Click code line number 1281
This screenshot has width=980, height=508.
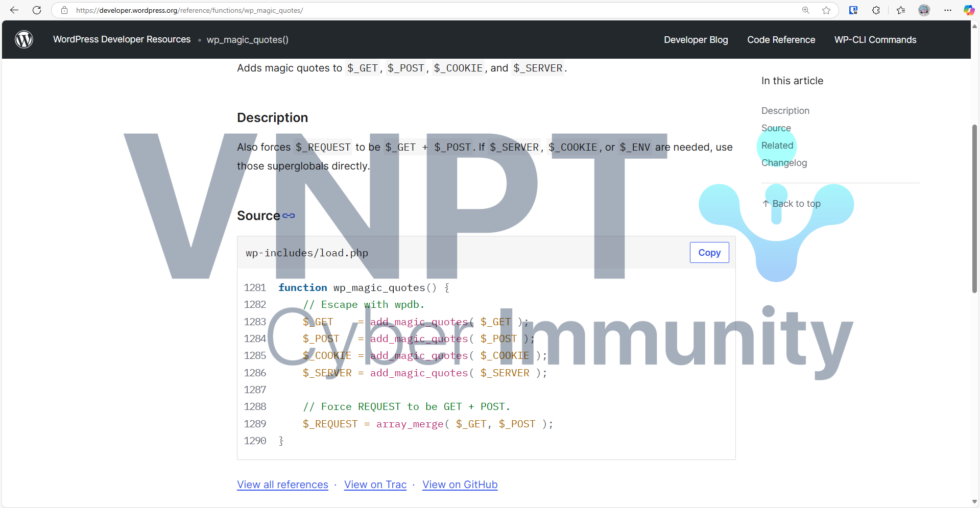click(255, 287)
